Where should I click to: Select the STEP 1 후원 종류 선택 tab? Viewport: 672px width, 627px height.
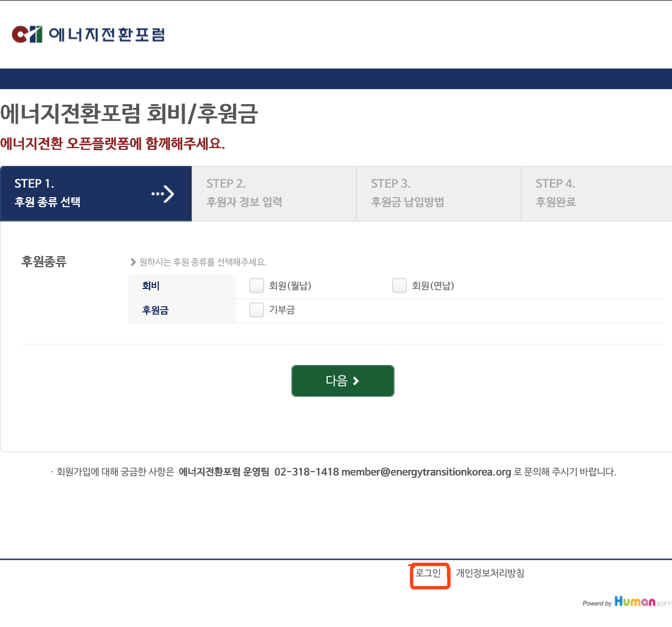coord(96,193)
